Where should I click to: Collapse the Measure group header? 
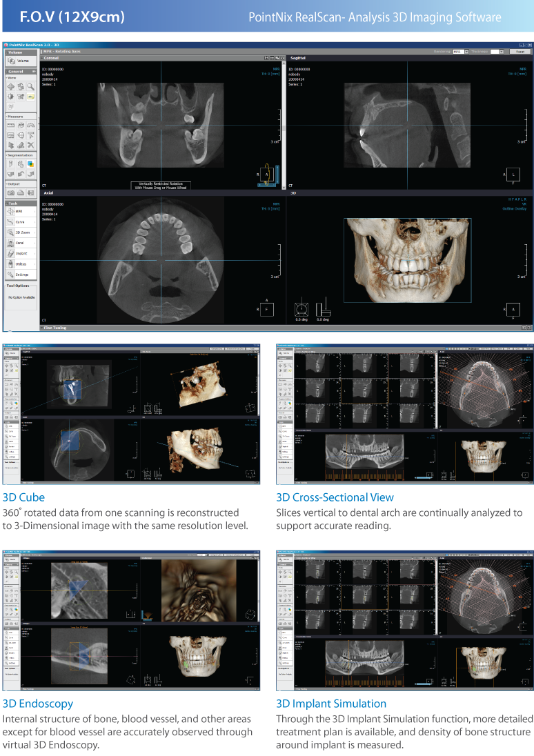coord(21,116)
